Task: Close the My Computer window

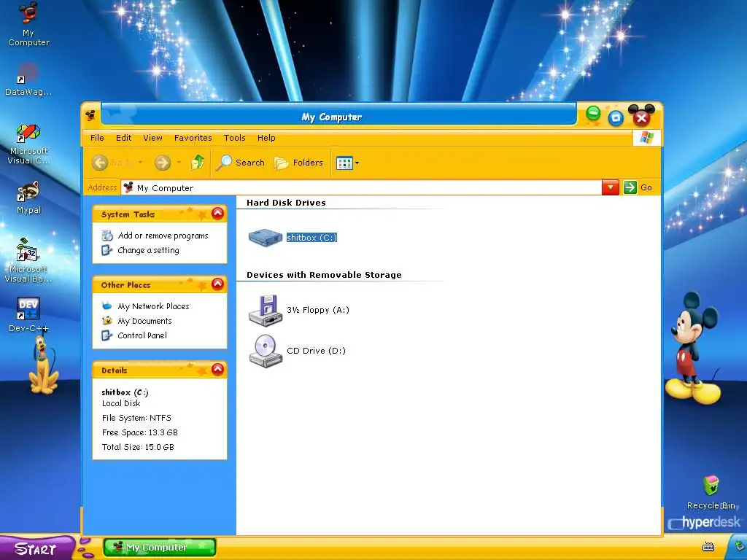Action: [x=641, y=117]
